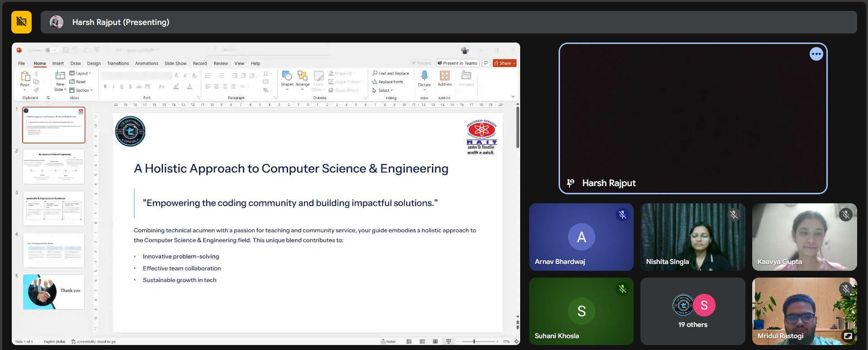
Task: Switch to the Design tab
Action: click(x=94, y=63)
